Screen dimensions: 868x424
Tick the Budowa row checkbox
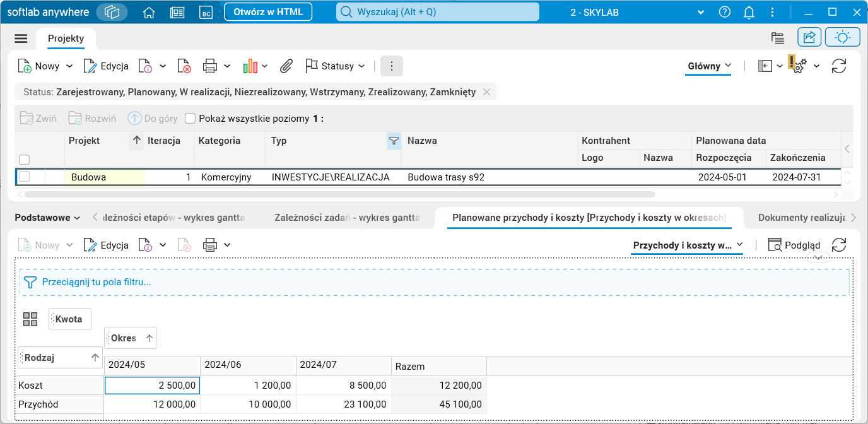pos(25,177)
